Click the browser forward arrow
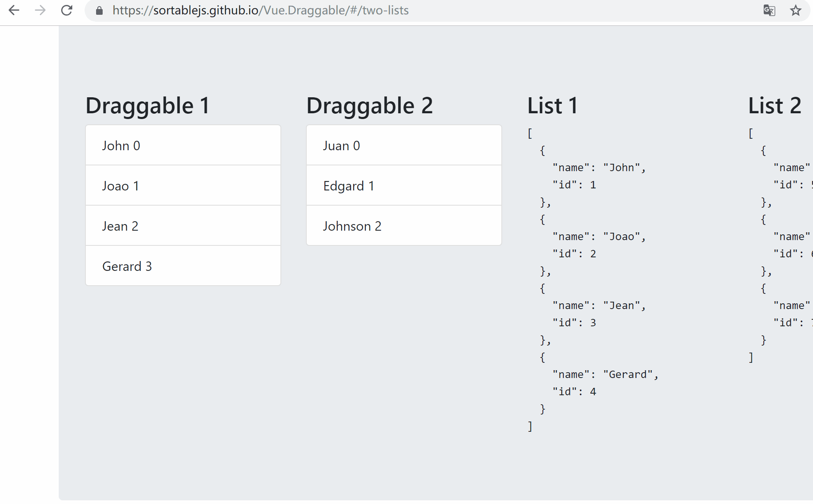The image size is (813, 504). 41,10
